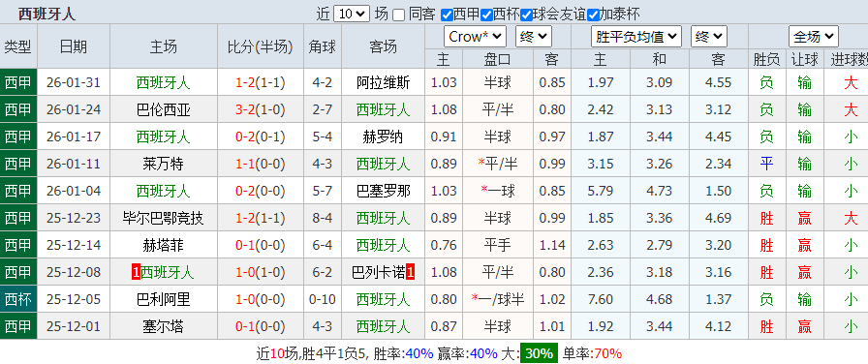Viewport: 868px width, 364px height.
Task: Click the 巴列卡诺 team link
Action: (379, 272)
